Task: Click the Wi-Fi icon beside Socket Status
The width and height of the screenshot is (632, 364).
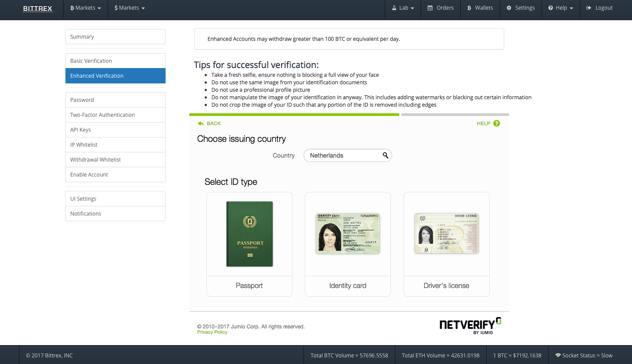Action: point(558,355)
